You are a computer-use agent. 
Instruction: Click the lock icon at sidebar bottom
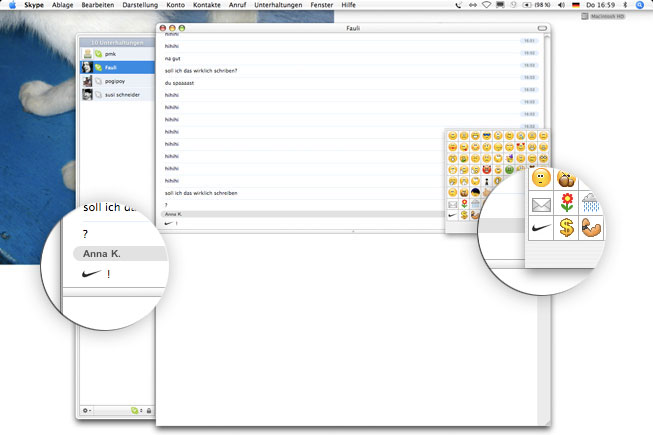coord(149,410)
